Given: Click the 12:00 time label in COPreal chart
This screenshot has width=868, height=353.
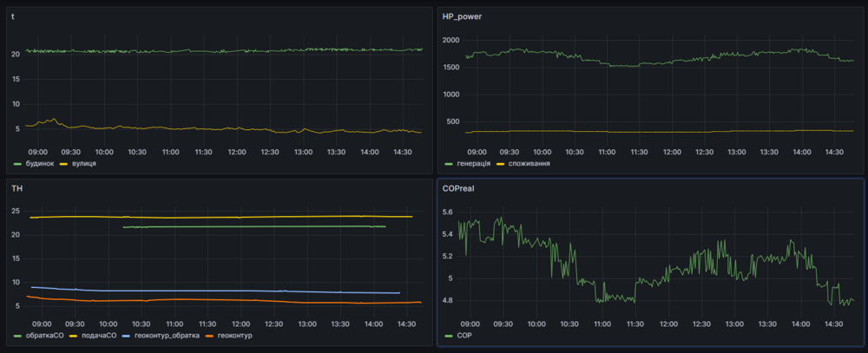Looking at the screenshot, I should coord(669,323).
